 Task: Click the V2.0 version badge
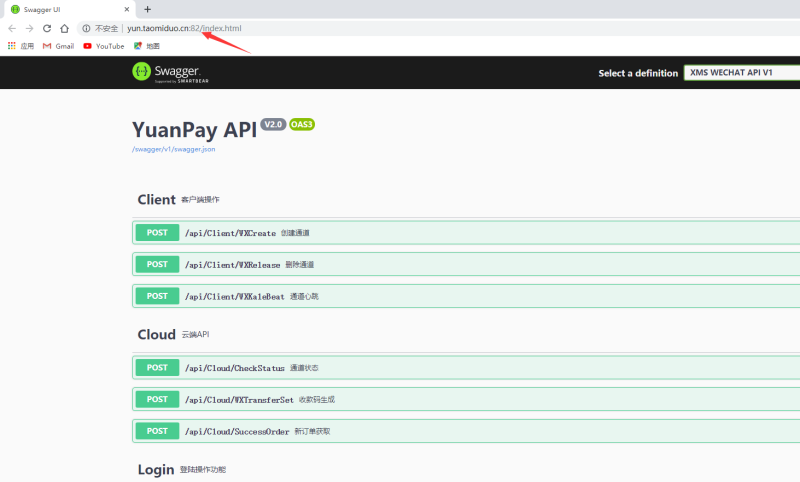(273, 124)
